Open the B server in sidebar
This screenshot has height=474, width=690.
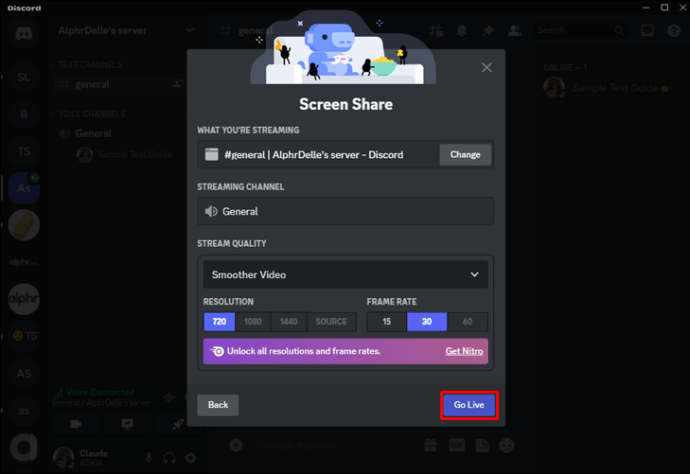click(24, 114)
